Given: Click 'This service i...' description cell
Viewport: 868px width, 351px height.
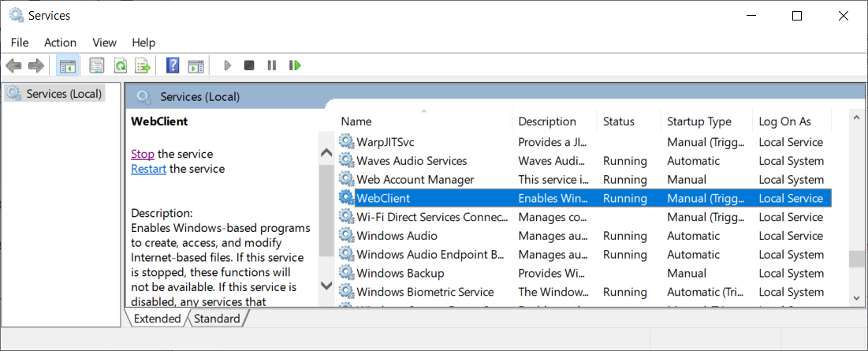Looking at the screenshot, I should [554, 179].
